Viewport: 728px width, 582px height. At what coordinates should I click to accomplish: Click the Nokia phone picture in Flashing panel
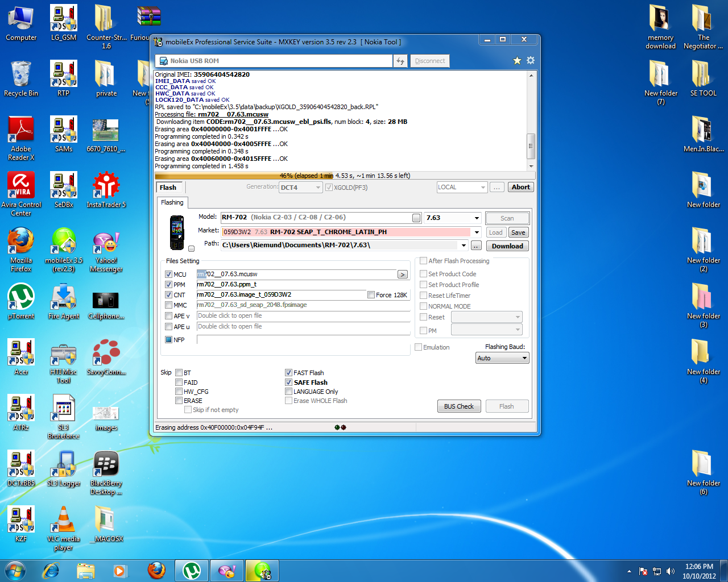coord(177,232)
